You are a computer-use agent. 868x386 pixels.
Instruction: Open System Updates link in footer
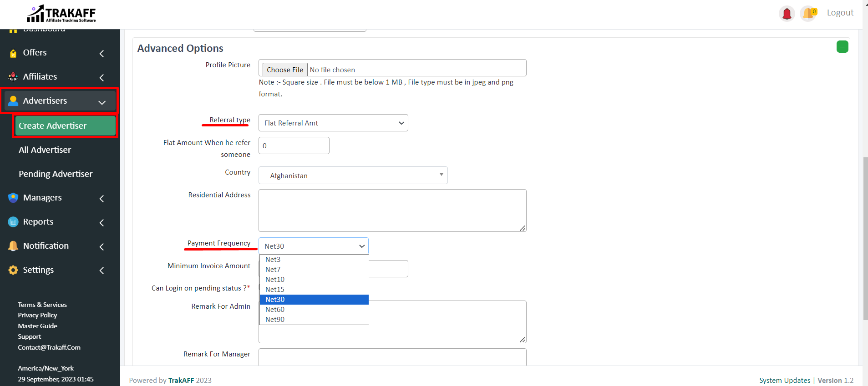(x=785, y=381)
